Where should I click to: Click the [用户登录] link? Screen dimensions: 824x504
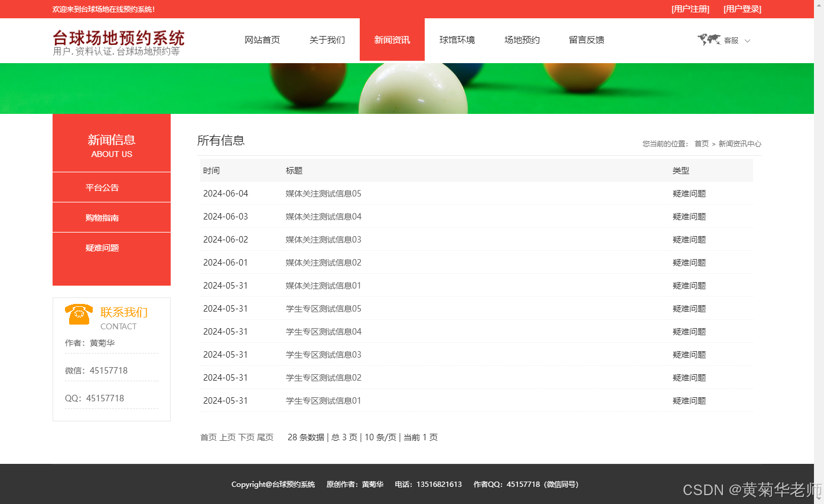click(742, 9)
